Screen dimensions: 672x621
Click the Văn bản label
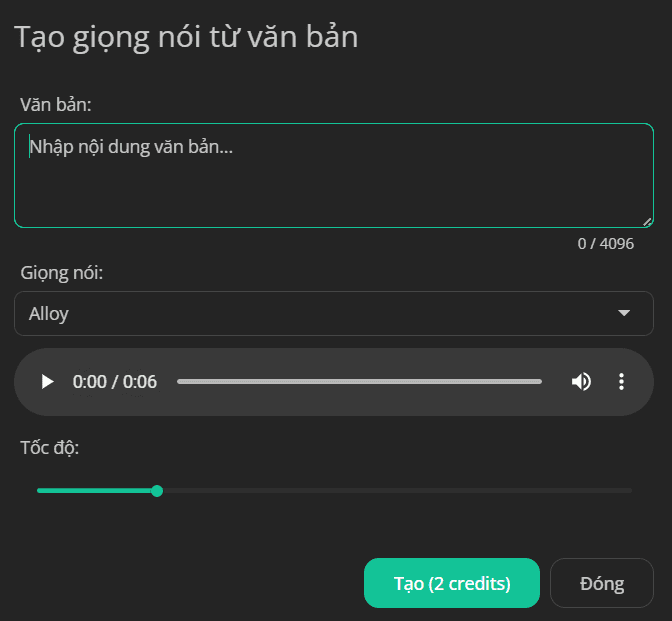56,105
